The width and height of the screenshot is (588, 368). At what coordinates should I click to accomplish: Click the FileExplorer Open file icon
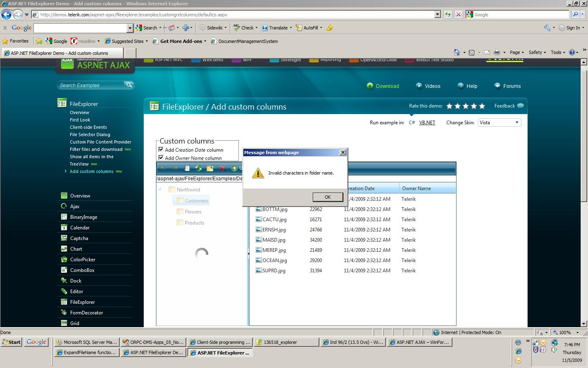pos(187,168)
